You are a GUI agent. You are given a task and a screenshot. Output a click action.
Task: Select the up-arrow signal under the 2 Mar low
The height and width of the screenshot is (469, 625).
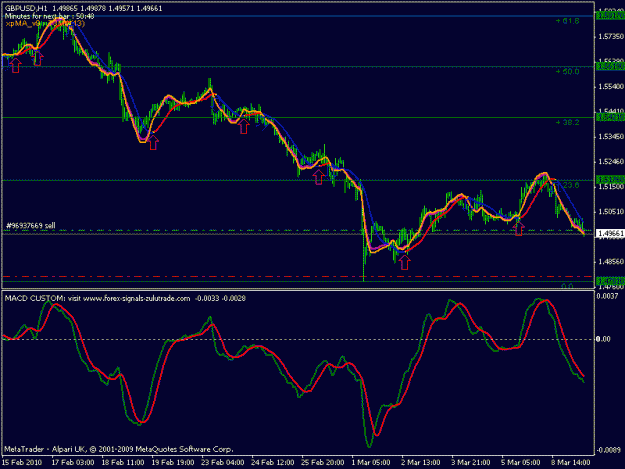click(405, 263)
